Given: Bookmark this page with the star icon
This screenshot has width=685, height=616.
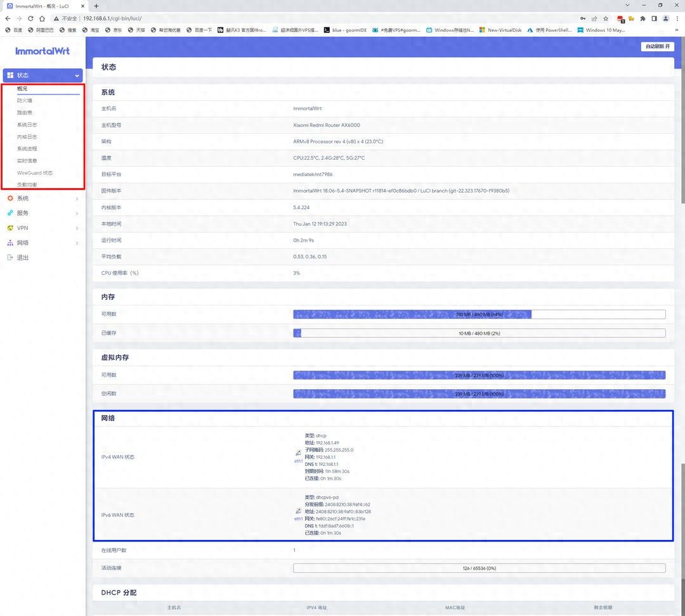Looking at the screenshot, I should [x=606, y=18].
